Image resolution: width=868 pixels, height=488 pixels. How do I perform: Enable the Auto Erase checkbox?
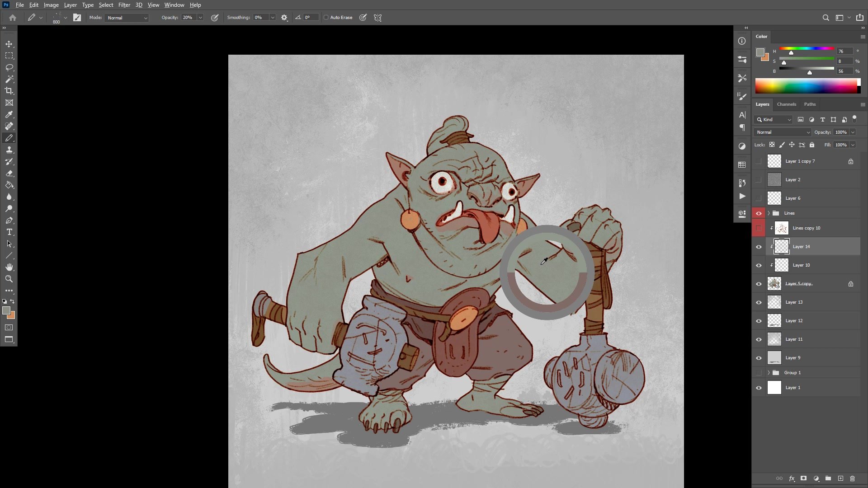pos(326,18)
